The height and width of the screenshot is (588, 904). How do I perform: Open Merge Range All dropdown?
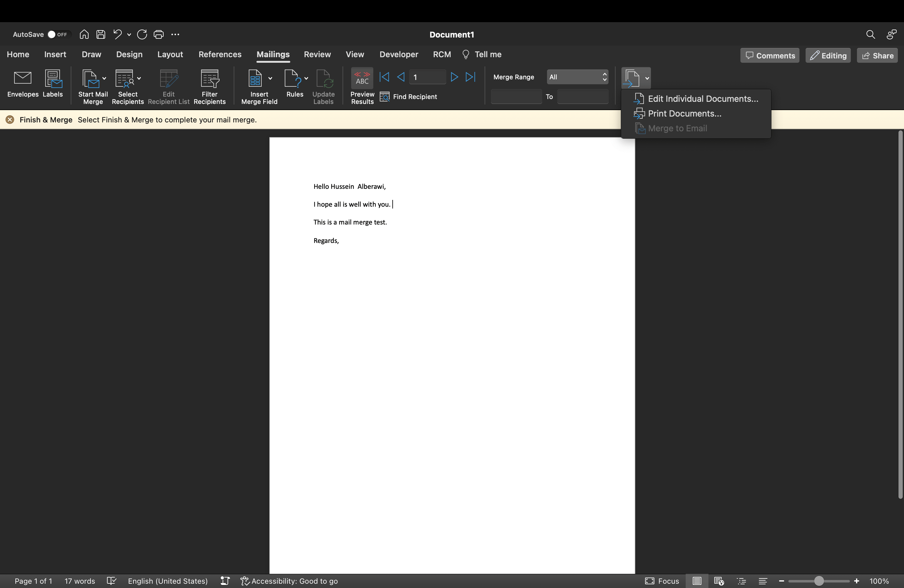[x=577, y=77]
